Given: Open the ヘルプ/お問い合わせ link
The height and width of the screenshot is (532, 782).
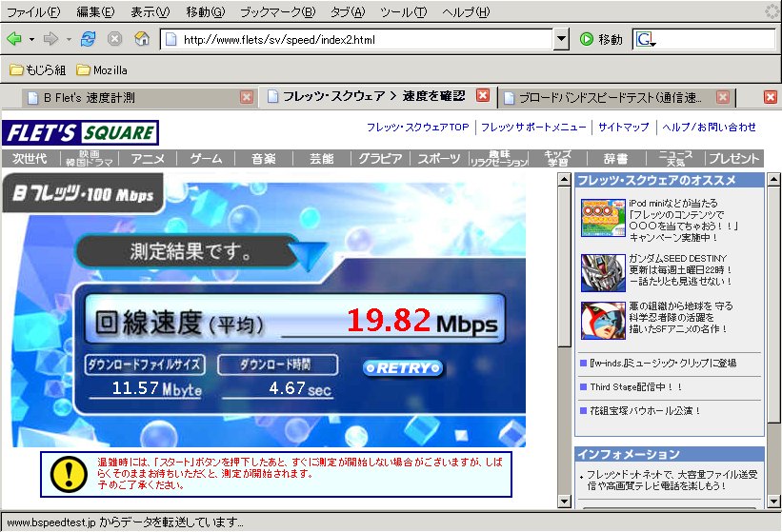Looking at the screenshot, I should coord(710,127).
